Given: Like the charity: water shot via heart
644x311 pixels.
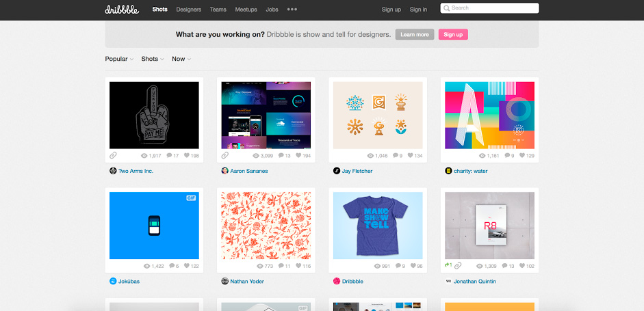Looking at the screenshot, I should coord(522,156).
